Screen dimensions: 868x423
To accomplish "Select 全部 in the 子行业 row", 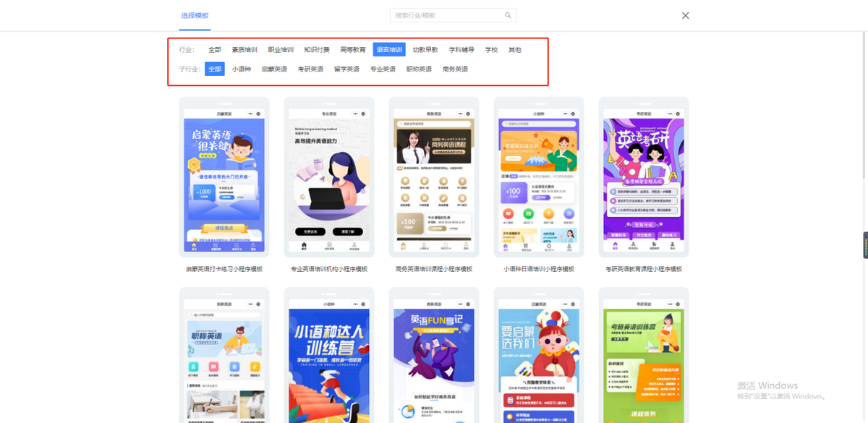I will [215, 69].
